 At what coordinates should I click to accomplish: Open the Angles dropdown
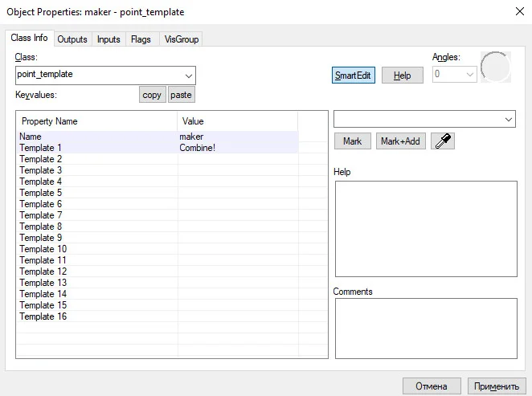click(x=470, y=74)
